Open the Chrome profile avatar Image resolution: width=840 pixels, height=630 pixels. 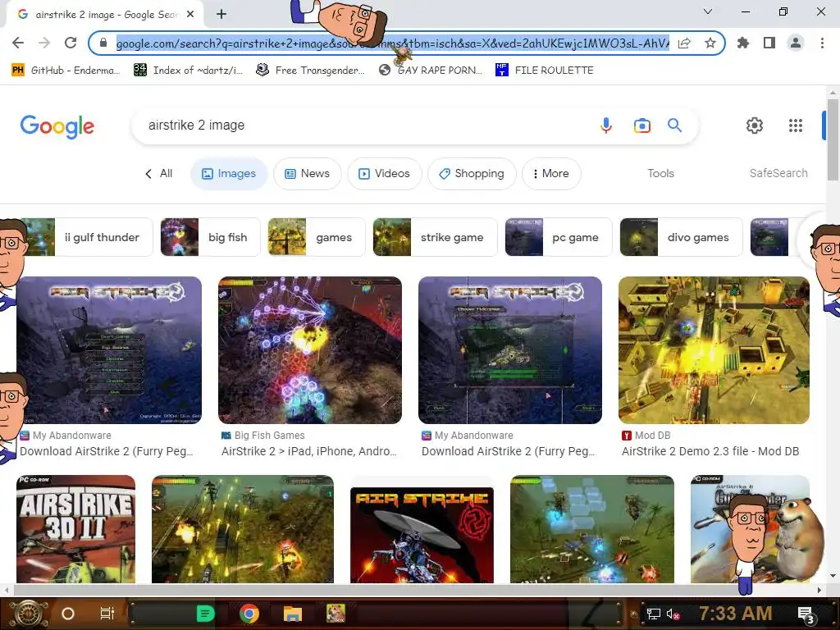796,43
